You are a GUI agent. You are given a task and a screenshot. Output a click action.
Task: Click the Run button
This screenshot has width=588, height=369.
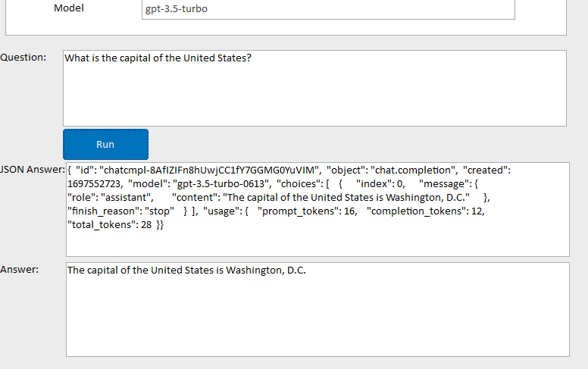pyautogui.click(x=106, y=145)
